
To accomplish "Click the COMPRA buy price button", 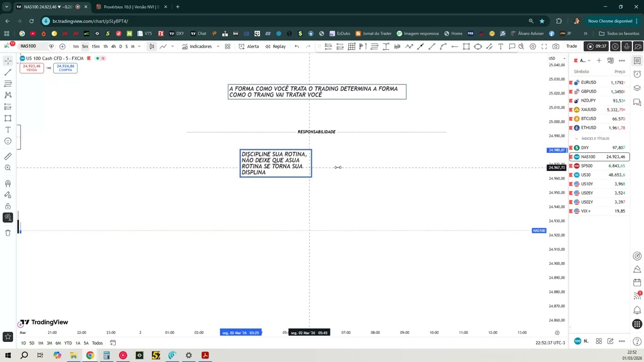I will click(65, 68).
